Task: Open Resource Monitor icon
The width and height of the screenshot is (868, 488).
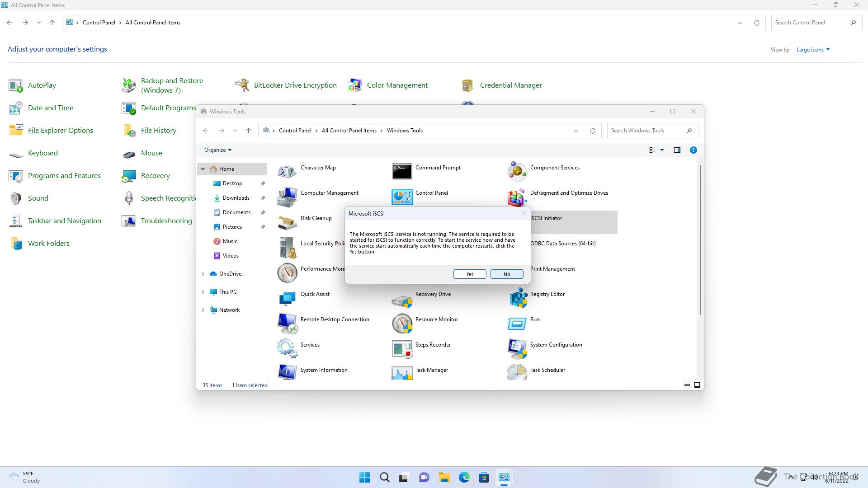Action: pos(402,324)
